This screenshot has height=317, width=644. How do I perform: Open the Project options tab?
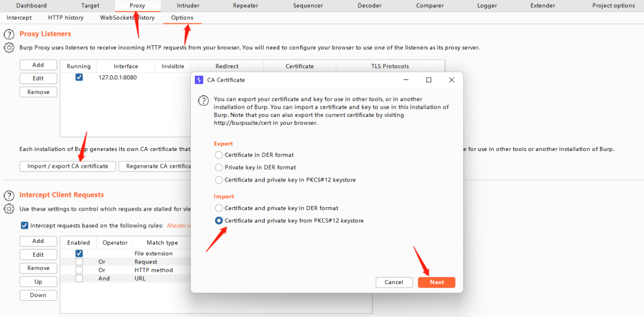click(x=613, y=6)
